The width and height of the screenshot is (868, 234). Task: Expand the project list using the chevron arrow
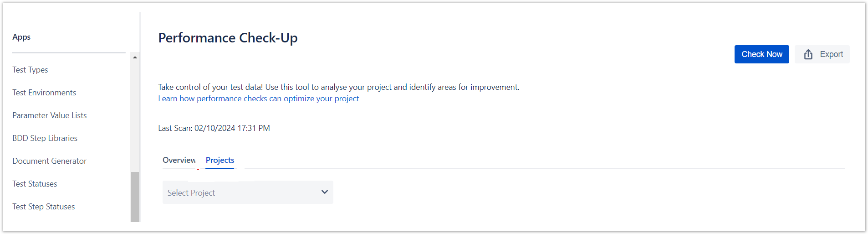[324, 192]
